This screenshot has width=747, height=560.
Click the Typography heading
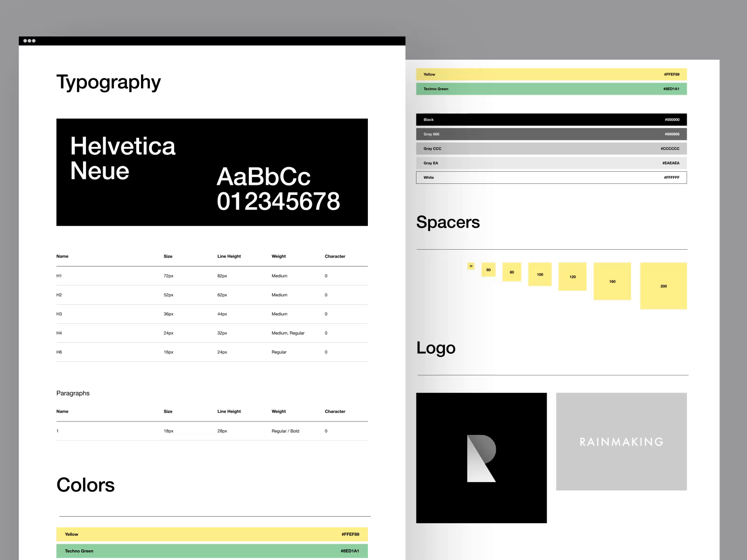108,82
